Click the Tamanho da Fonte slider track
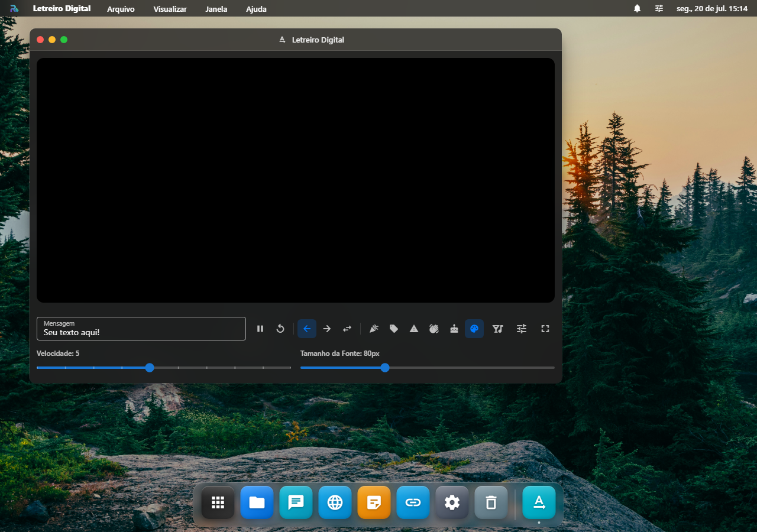Image resolution: width=757 pixels, height=532 pixels. (x=428, y=368)
